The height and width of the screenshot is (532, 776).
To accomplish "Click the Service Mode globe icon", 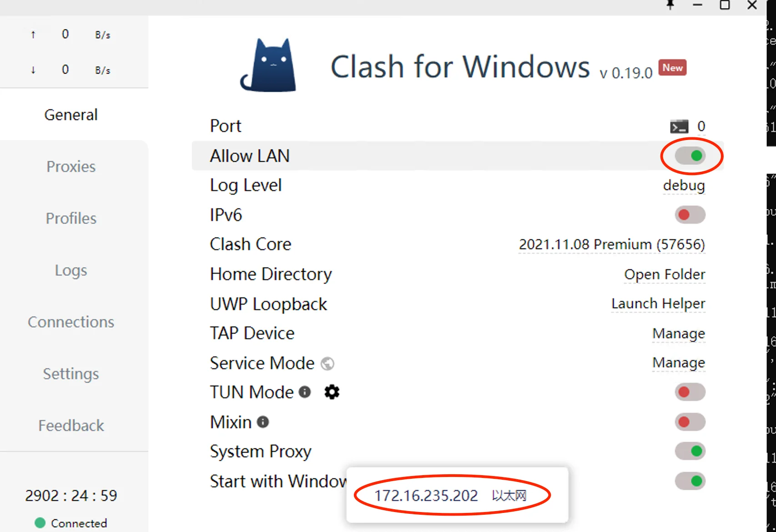I will point(328,364).
